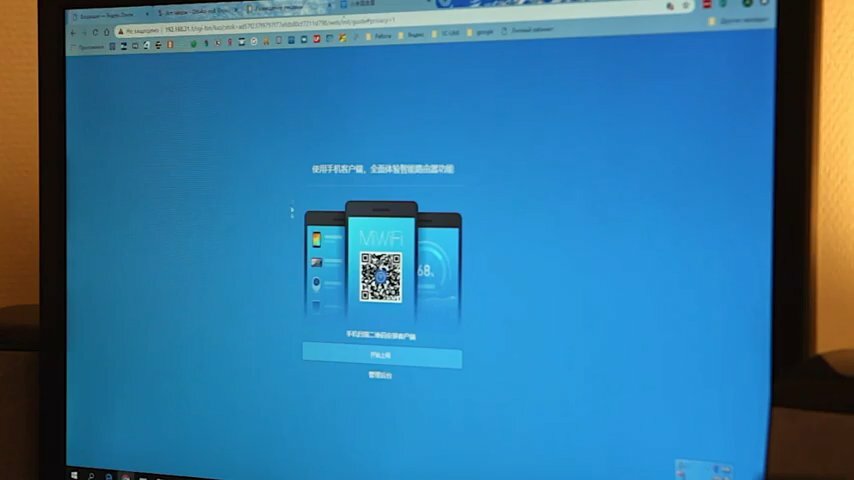Click the bookmark star in address bar
The image size is (854, 480).
[686, 6]
